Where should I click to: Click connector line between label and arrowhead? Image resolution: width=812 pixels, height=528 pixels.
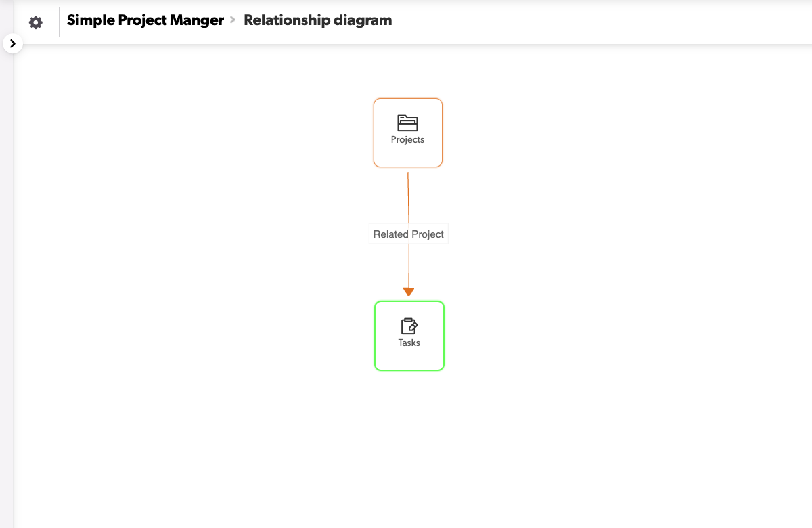[409, 267]
